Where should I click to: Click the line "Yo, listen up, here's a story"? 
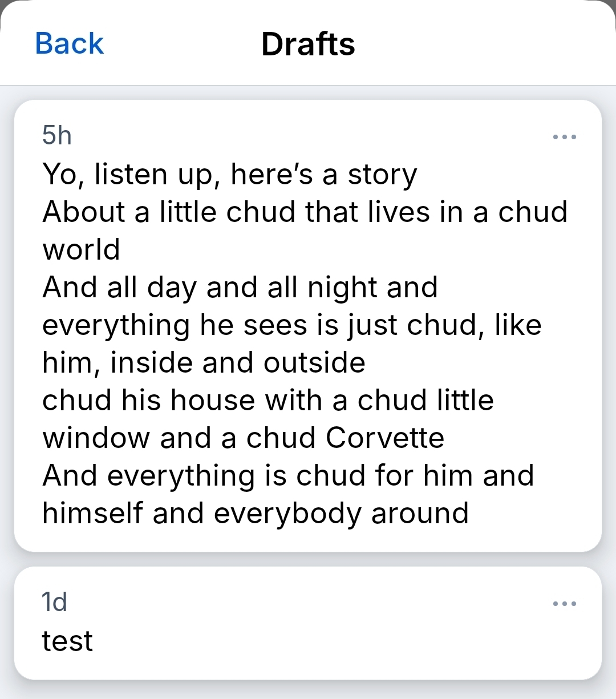tap(229, 175)
